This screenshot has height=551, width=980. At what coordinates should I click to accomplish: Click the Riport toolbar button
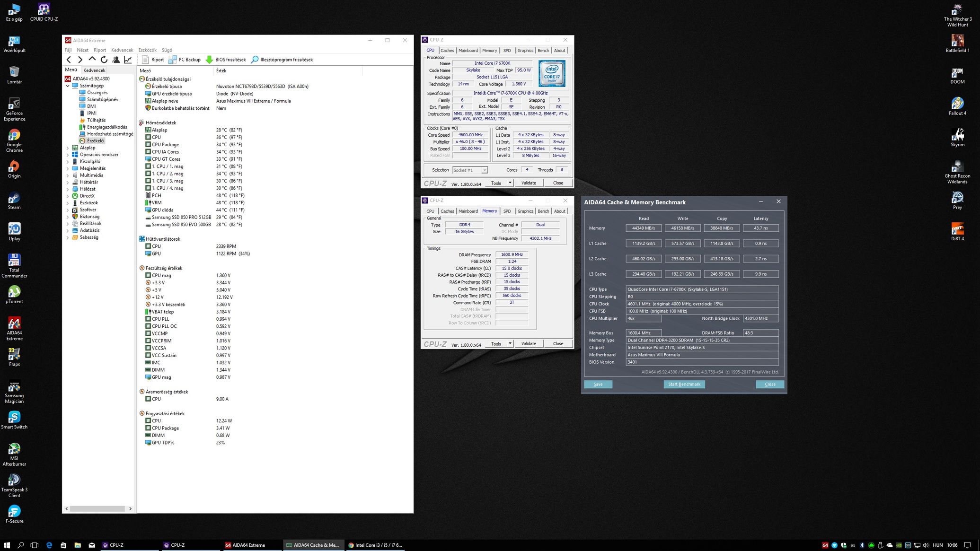pyautogui.click(x=152, y=60)
